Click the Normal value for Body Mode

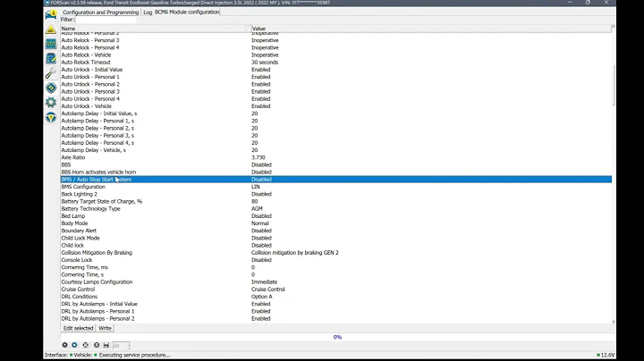point(260,223)
